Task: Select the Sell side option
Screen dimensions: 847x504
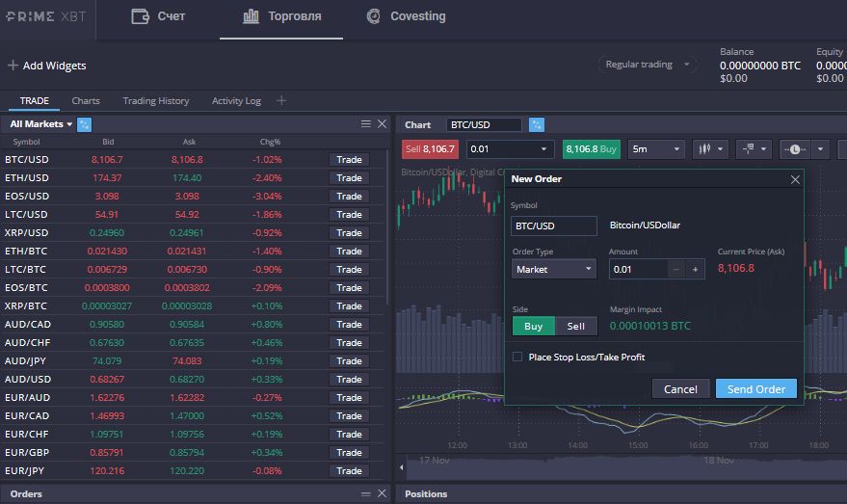Action: point(575,326)
